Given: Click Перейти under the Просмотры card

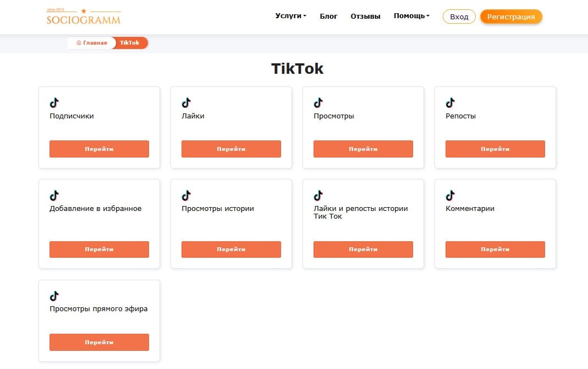Looking at the screenshot, I should (x=363, y=149).
